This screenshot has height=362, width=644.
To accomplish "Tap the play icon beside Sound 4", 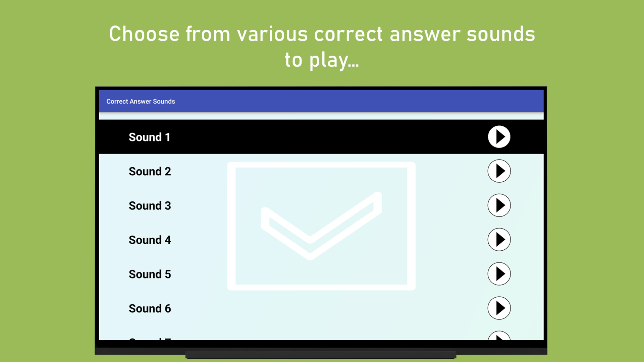I will pyautogui.click(x=499, y=240).
